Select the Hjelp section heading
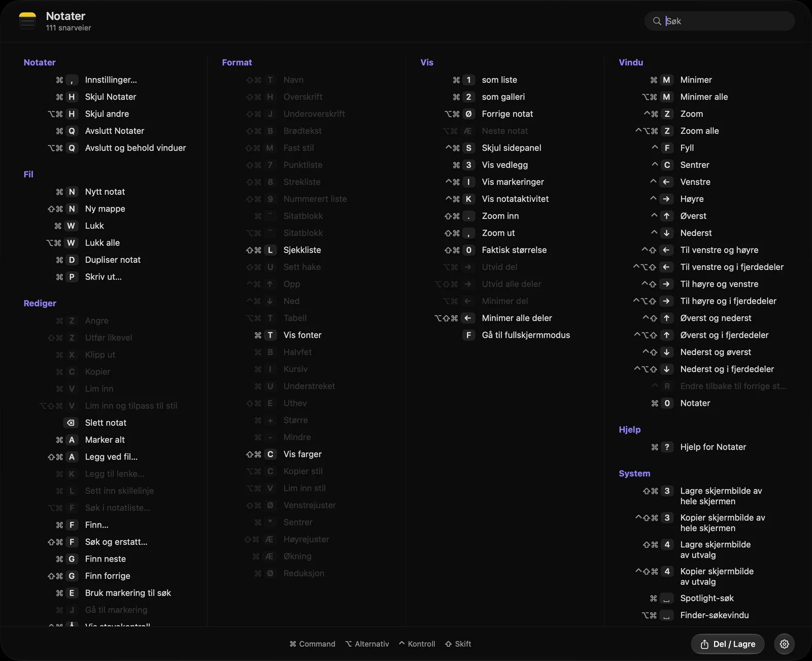812x661 pixels. 629,430
